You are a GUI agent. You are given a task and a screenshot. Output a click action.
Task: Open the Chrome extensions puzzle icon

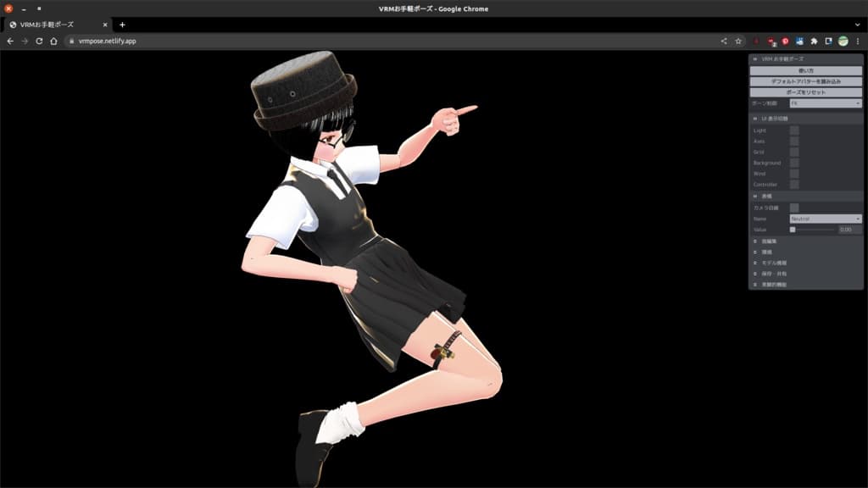[x=814, y=41]
